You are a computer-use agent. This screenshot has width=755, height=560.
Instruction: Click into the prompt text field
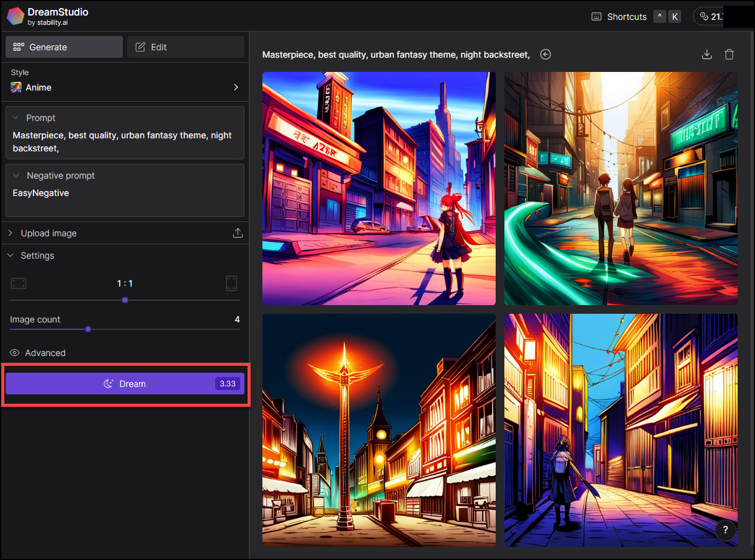click(x=125, y=142)
